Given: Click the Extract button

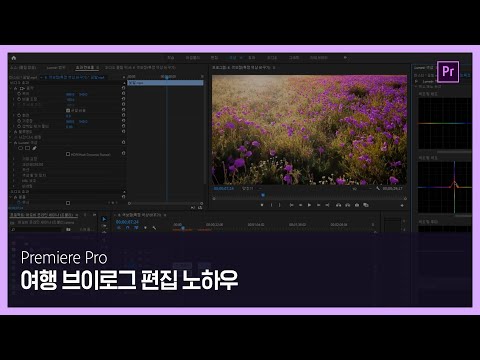Looking at the screenshot, I should [347, 205].
